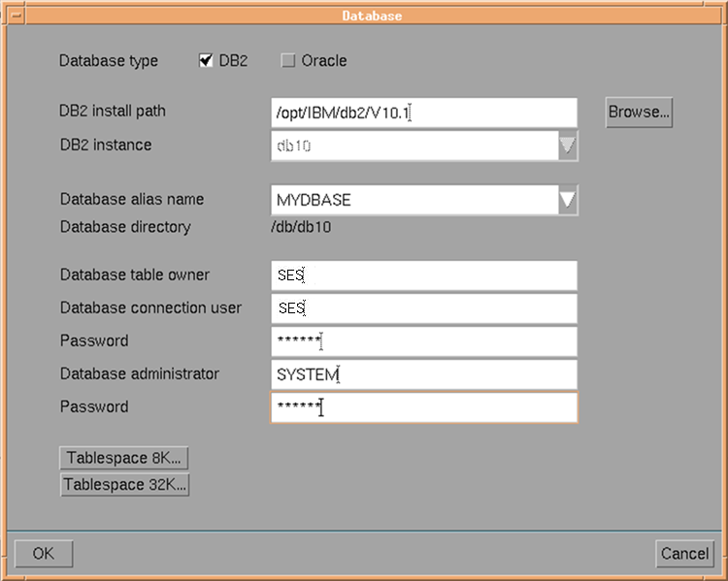Select the connection user Password field
This screenshot has height=581, width=728.
point(424,341)
